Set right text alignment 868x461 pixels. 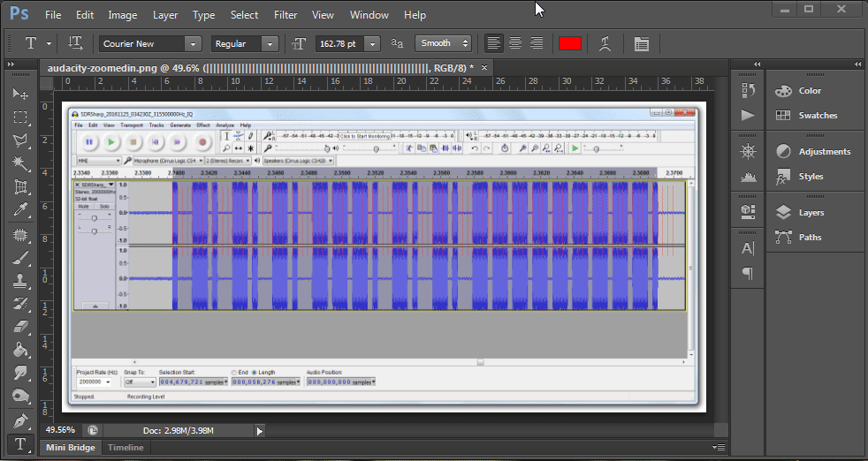[x=537, y=43]
